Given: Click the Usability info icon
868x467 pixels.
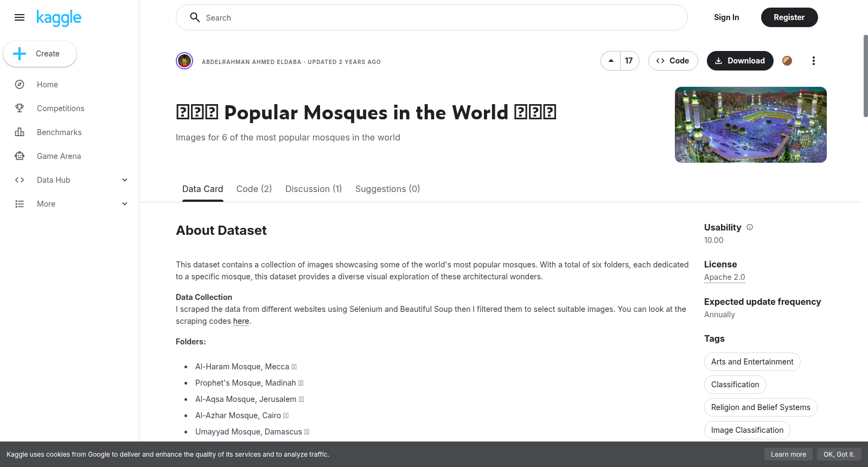Looking at the screenshot, I should click(x=750, y=227).
